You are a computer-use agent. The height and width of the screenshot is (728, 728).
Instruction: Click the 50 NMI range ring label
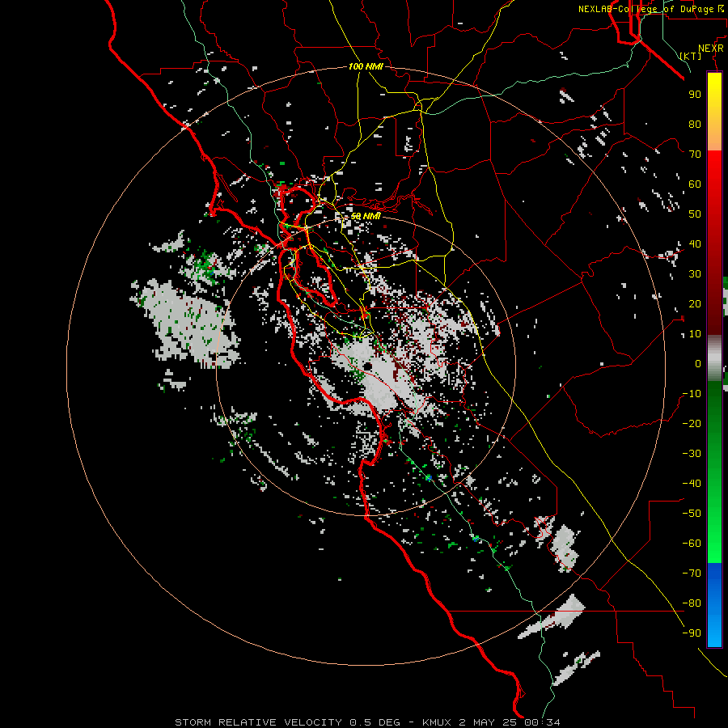tap(366, 216)
